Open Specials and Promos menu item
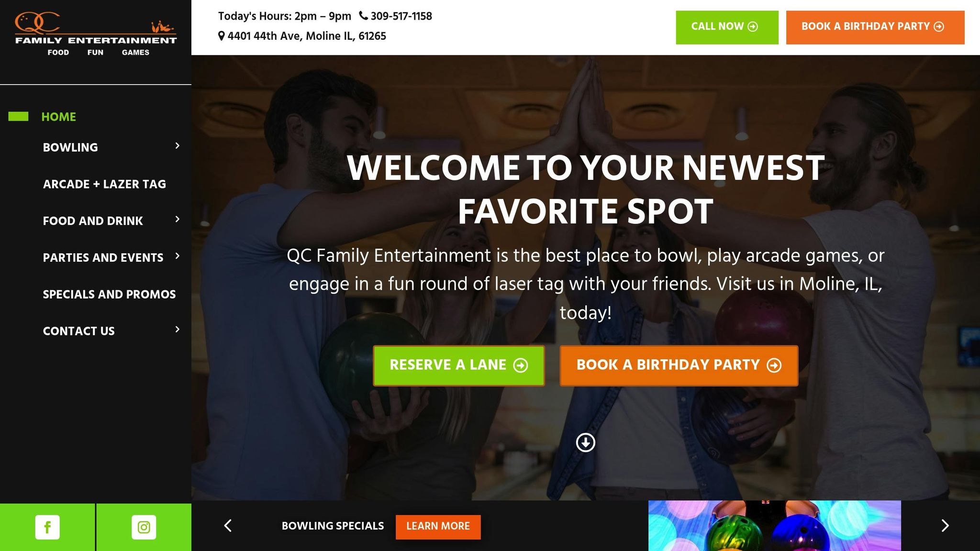Screen dimensions: 980x551 pos(109,294)
